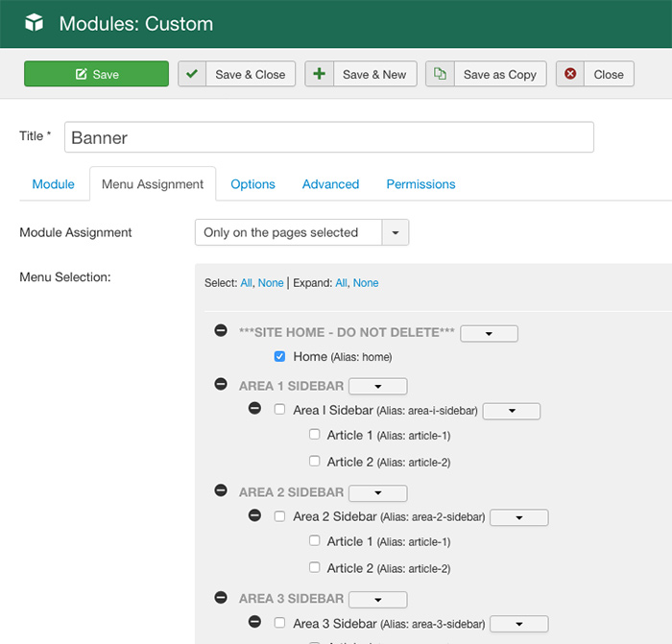The width and height of the screenshot is (672, 644).
Task: Click Expand None link
Action: click(x=366, y=283)
